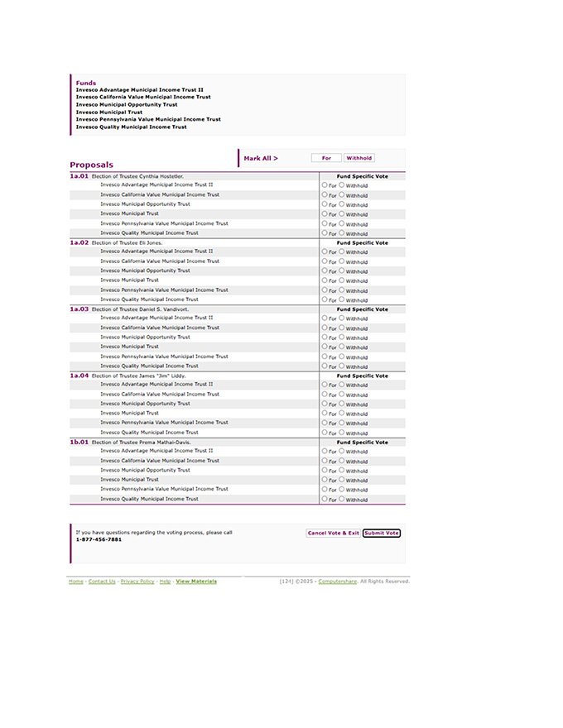The image size is (563, 728).
Task: Follow the Computershare link in the footer
Action: [x=337, y=582]
